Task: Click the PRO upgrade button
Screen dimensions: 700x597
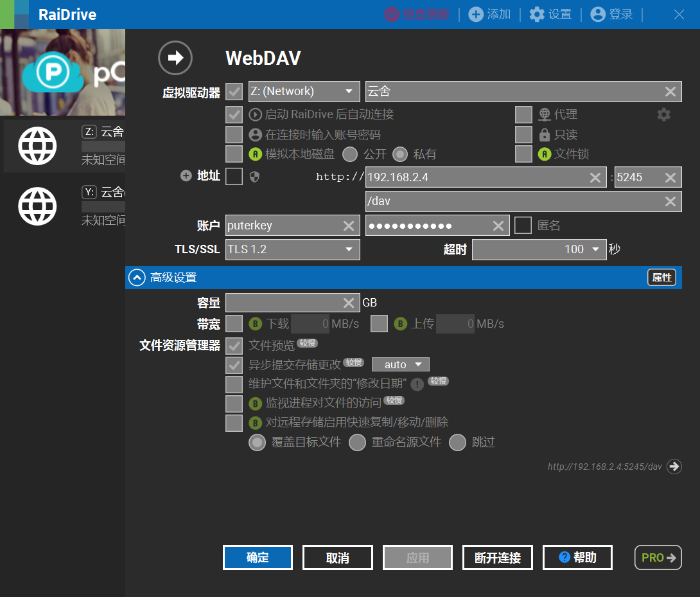Action: pyautogui.click(x=658, y=557)
